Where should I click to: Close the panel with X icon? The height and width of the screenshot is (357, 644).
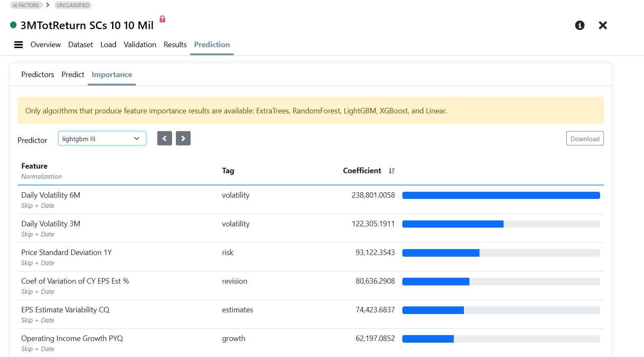pyautogui.click(x=603, y=25)
